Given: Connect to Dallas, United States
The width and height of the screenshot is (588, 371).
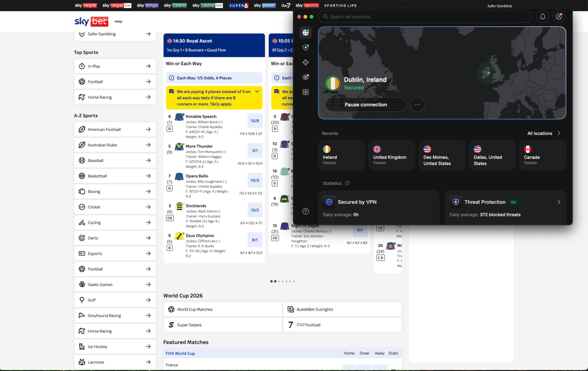Looking at the screenshot, I should coord(492,155).
